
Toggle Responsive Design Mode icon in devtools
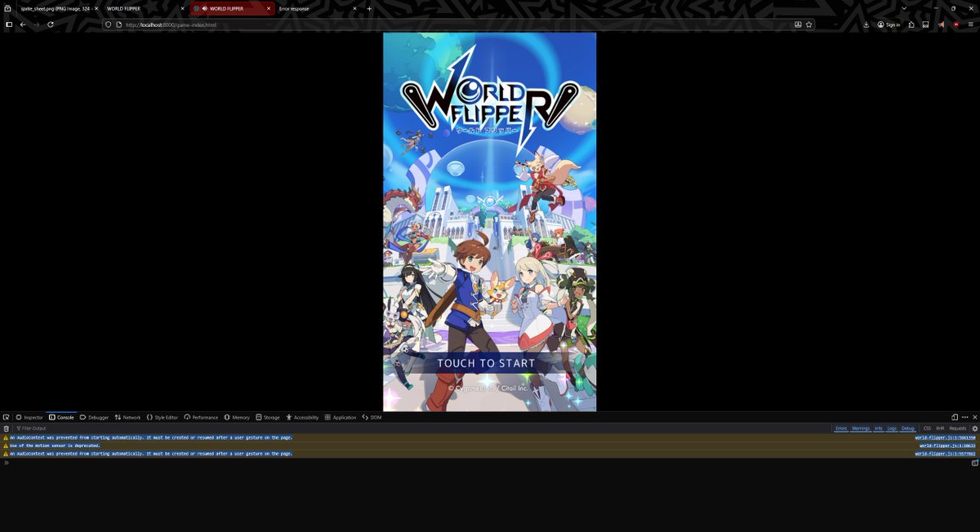954,417
